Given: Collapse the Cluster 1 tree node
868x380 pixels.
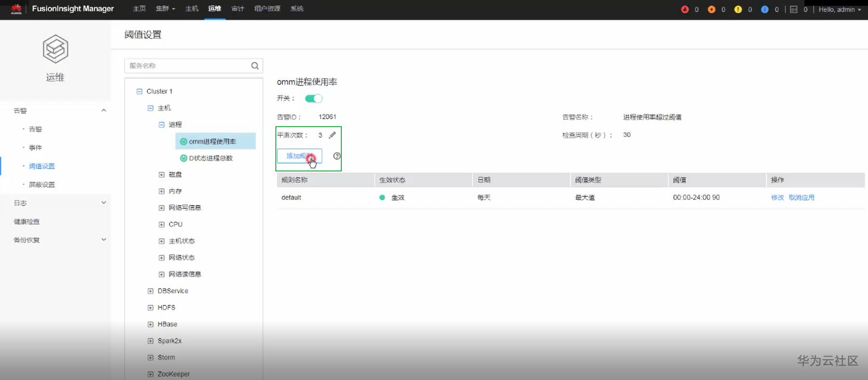Looking at the screenshot, I should (140, 91).
